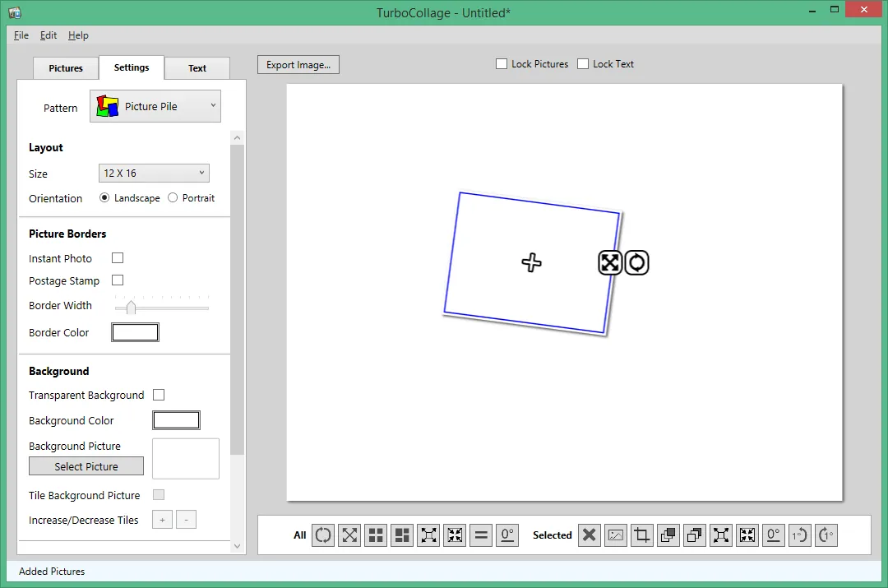Enable the Lock Pictures checkbox

[502, 64]
